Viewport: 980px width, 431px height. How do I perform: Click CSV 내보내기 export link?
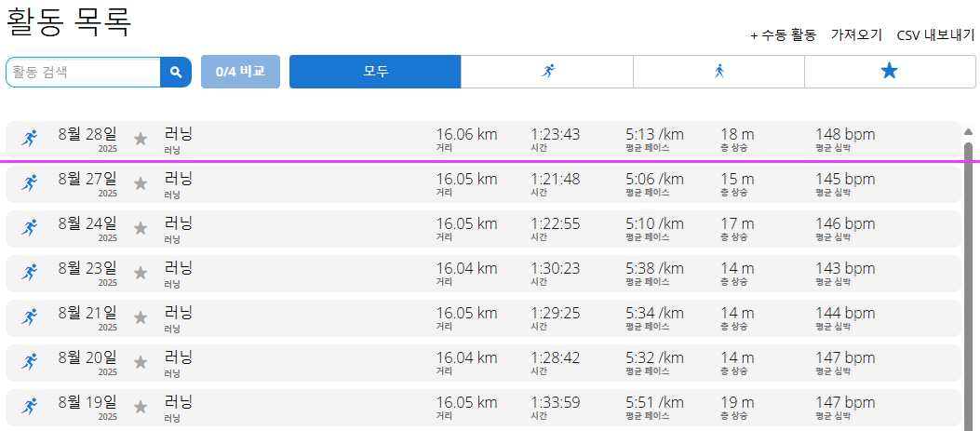click(935, 35)
